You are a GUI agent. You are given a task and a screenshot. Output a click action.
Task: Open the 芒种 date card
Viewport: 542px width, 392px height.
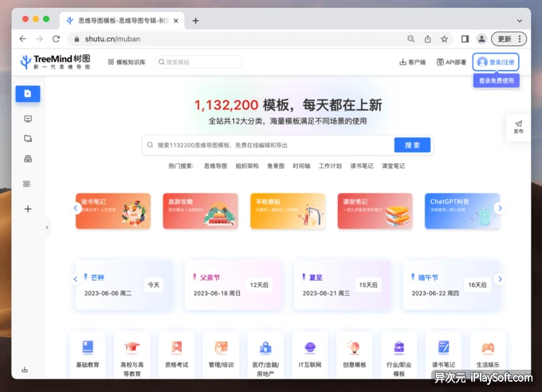pyautogui.click(x=124, y=285)
